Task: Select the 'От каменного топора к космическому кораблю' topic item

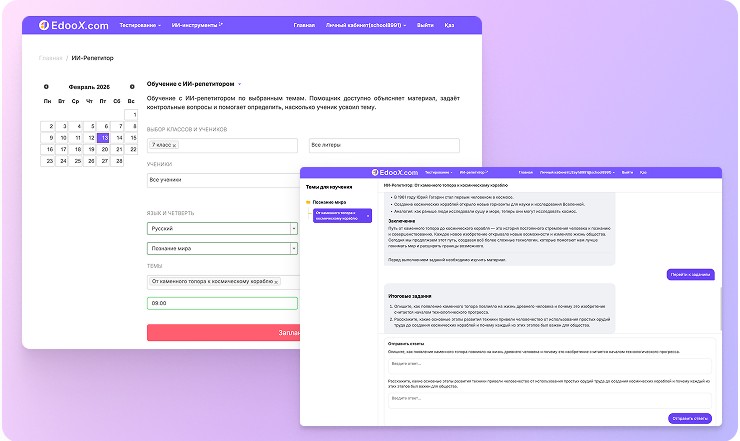Action: (342, 216)
